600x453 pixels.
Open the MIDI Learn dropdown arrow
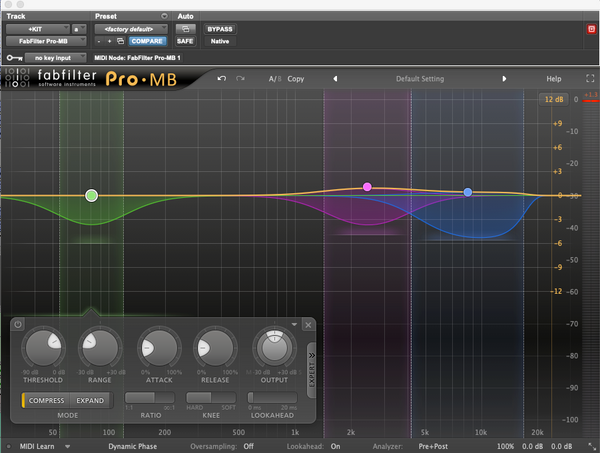pos(67,446)
